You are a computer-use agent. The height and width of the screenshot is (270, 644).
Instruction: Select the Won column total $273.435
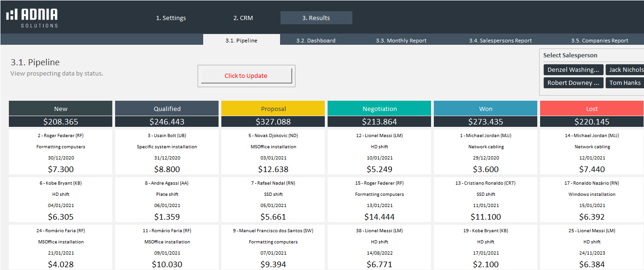pos(486,122)
